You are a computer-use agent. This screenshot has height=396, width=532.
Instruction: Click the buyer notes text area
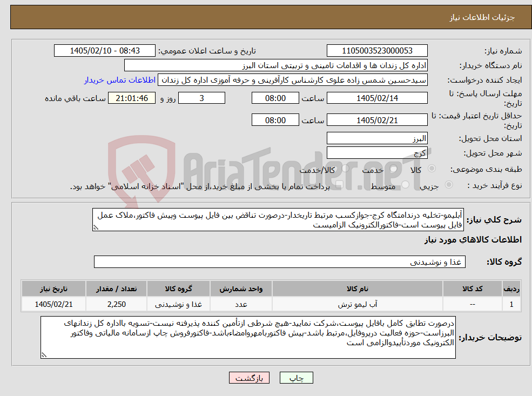point(248,337)
